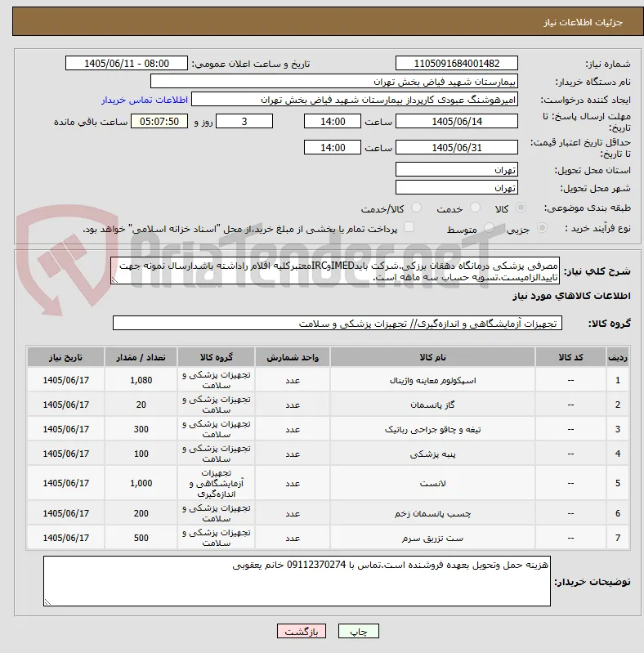Select the متوسط purchase type radio

489,228
